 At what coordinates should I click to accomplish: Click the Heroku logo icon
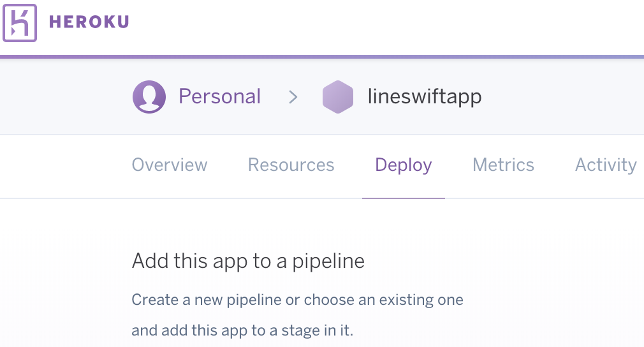click(x=20, y=22)
